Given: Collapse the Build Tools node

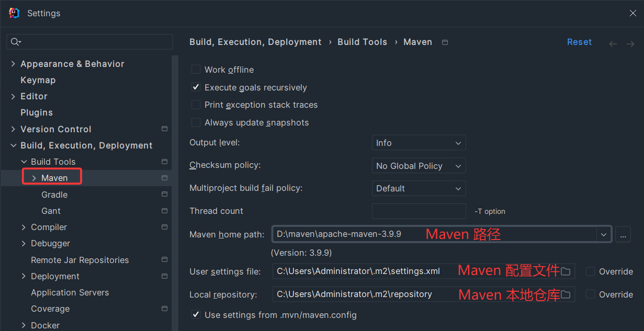Looking at the screenshot, I should 24,162.
